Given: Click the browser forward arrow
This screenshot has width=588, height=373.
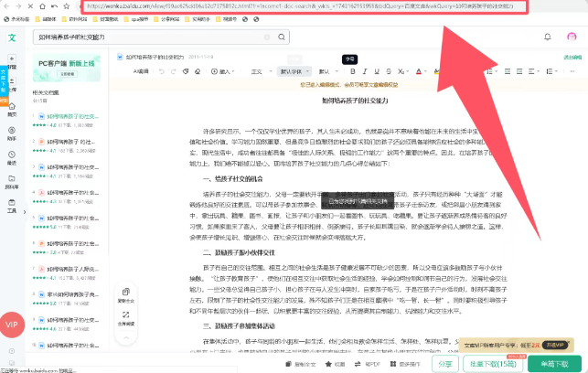Looking at the screenshot, I should tap(18, 6).
